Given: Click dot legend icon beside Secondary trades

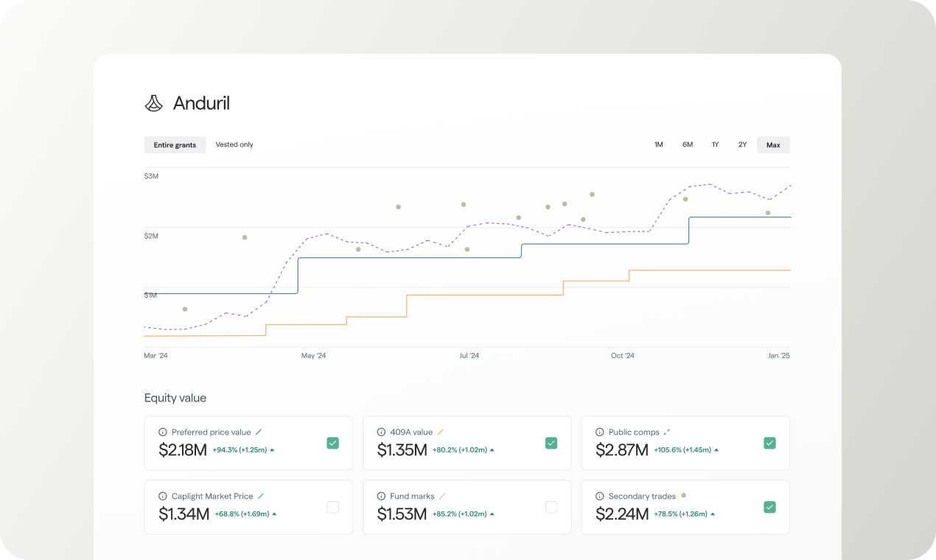Looking at the screenshot, I should click(684, 496).
